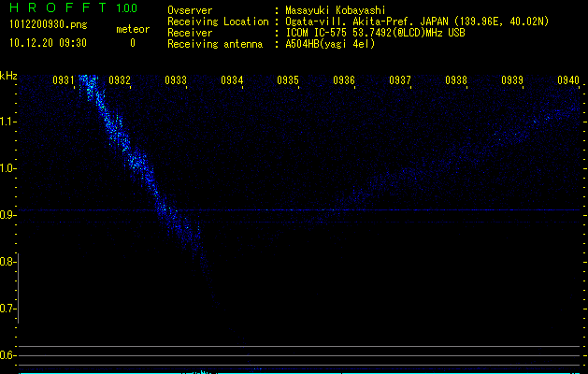Click the 0937 time marker
The height and width of the screenshot is (374, 588).
pos(400,80)
